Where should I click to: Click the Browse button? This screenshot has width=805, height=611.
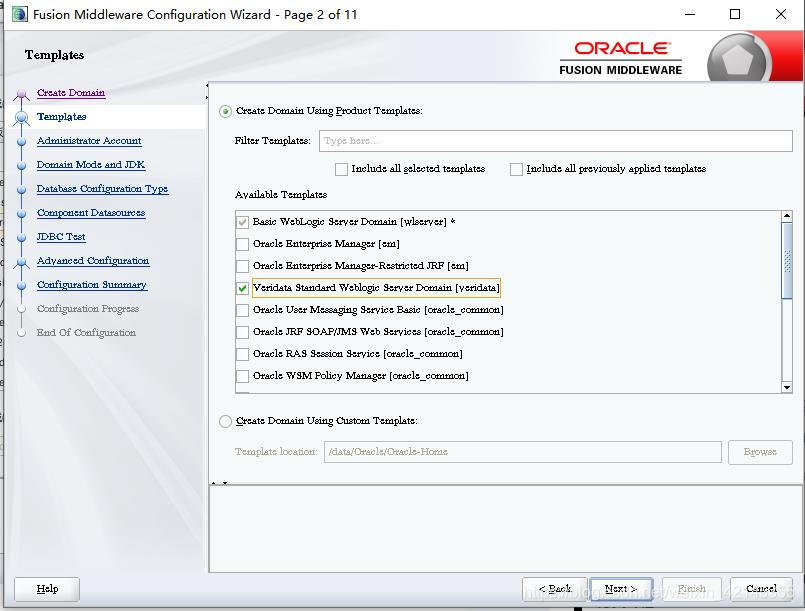pyautogui.click(x=760, y=452)
